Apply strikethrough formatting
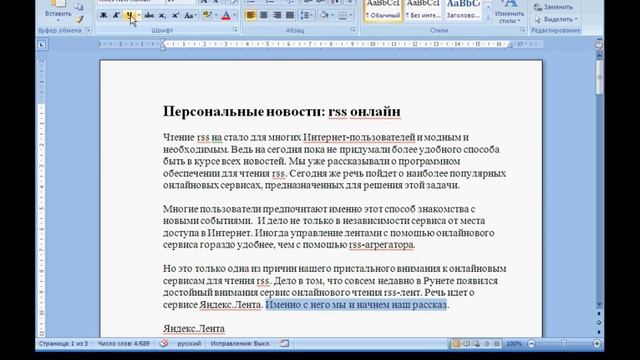Screen dimensions: 640x360 tap(149, 16)
